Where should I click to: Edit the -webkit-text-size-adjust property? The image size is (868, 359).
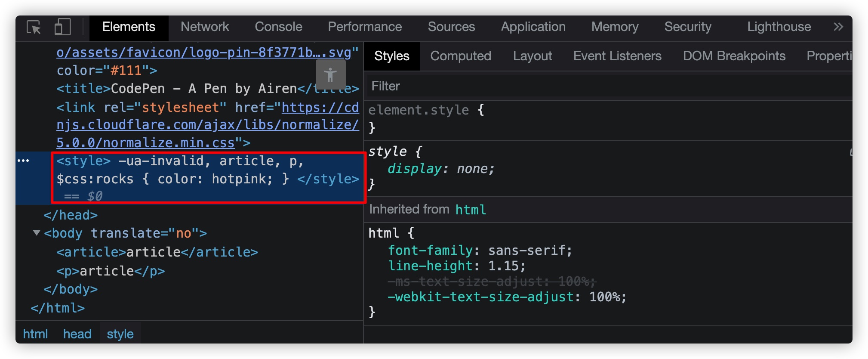481,297
